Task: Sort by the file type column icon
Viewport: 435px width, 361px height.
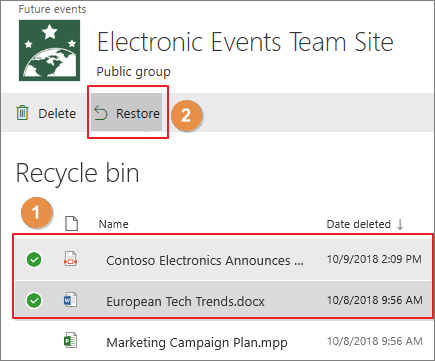Action: (x=71, y=224)
